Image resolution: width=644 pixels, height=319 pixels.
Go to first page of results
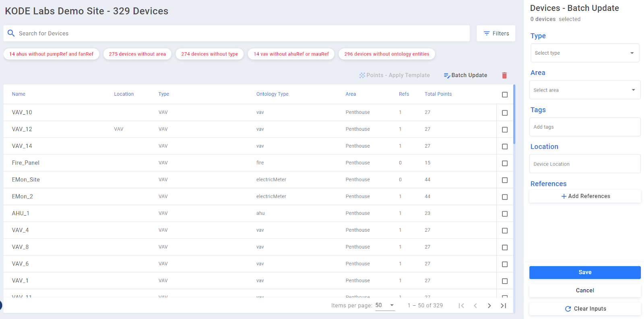461,306
